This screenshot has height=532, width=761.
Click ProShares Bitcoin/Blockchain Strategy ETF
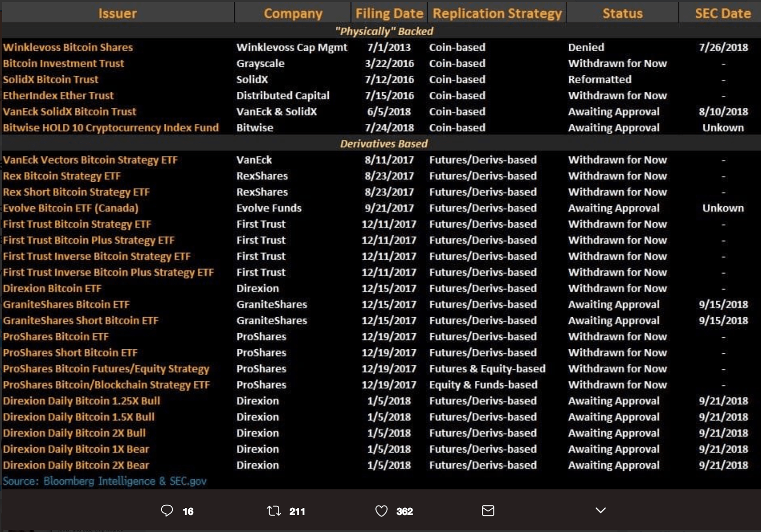pos(106,384)
